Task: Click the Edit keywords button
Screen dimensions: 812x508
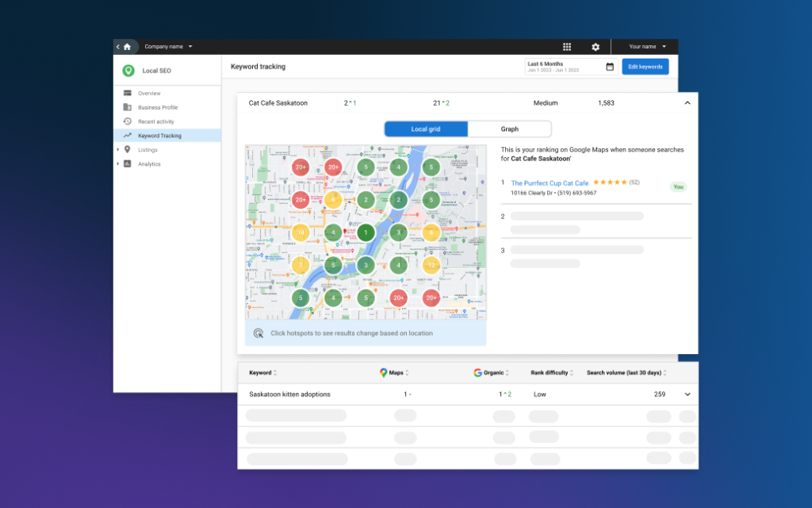Action: (x=645, y=67)
